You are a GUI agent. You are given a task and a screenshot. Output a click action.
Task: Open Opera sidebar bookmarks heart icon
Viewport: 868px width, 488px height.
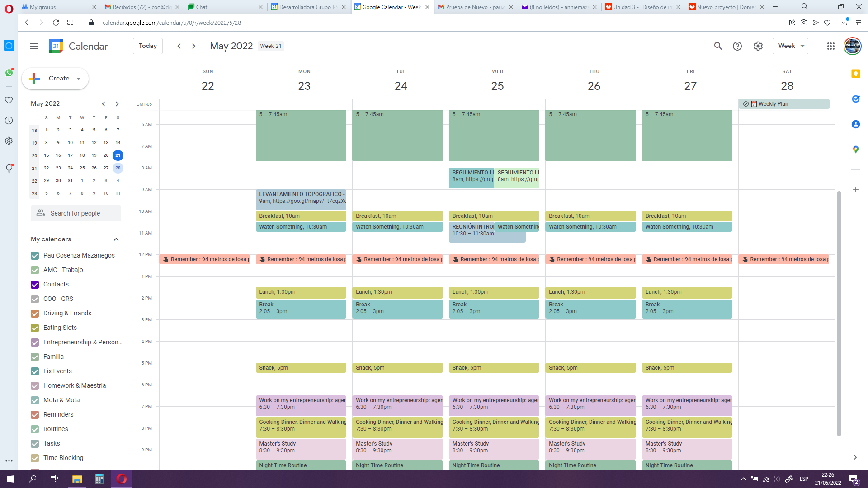[9, 100]
